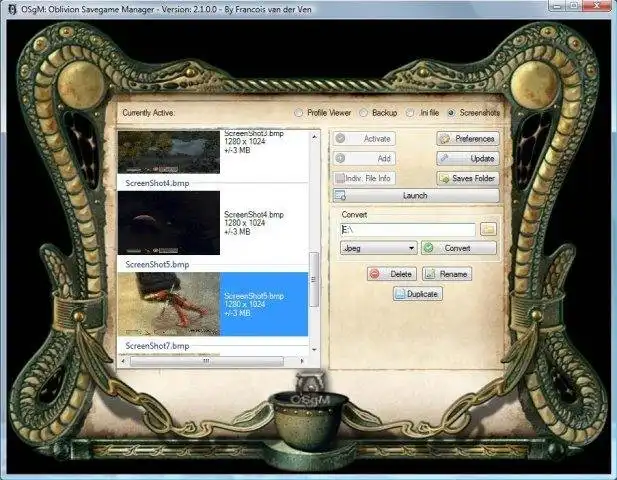The width and height of the screenshot is (617, 480).
Task: Close the OSgM window
Action: (x=596, y=6)
